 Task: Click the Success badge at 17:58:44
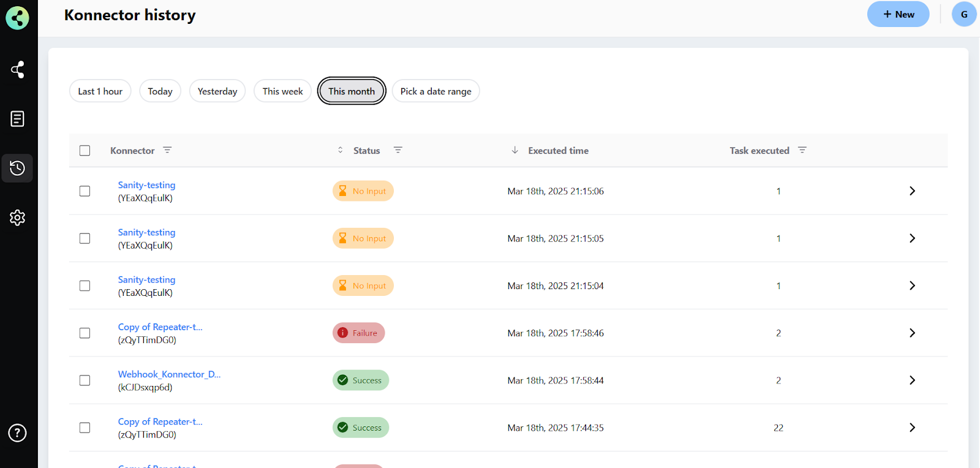361,380
